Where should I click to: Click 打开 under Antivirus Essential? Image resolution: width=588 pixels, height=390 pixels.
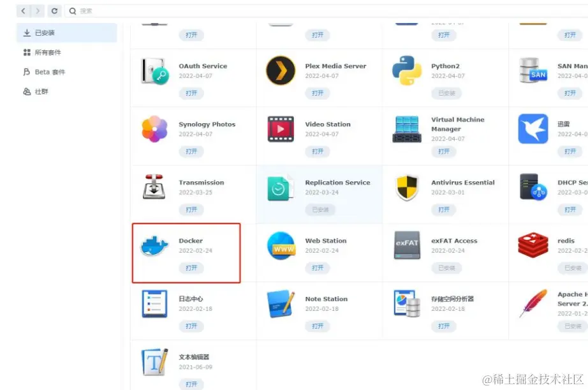444,209
